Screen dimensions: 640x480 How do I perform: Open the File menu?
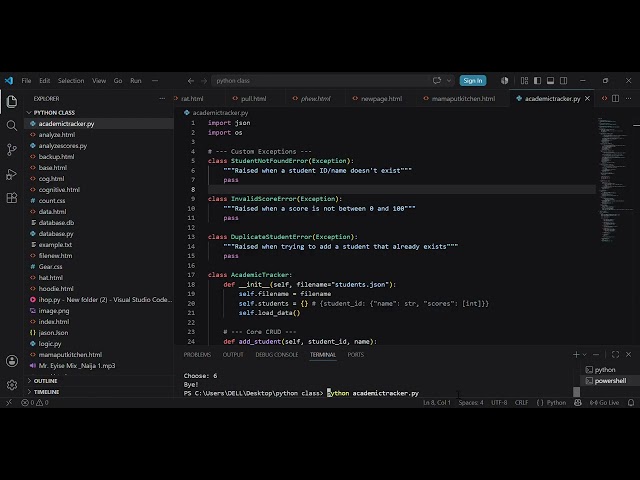pyautogui.click(x=27, y=81)
